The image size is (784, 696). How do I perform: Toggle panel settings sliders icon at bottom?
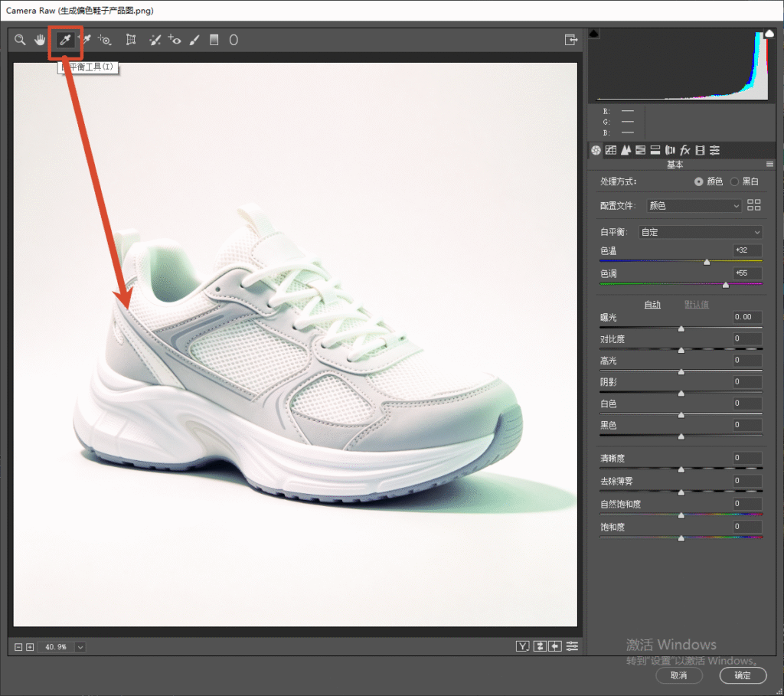[x=572, y=646]
